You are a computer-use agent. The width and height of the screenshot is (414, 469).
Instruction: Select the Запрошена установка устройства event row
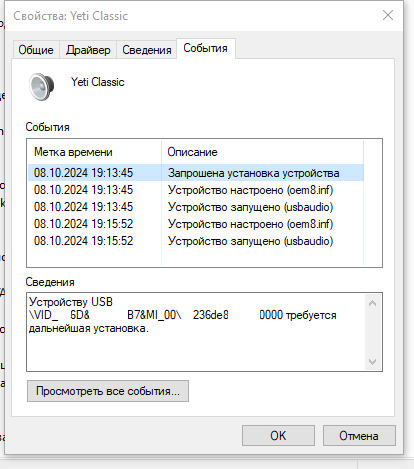(x=196, y=173)
